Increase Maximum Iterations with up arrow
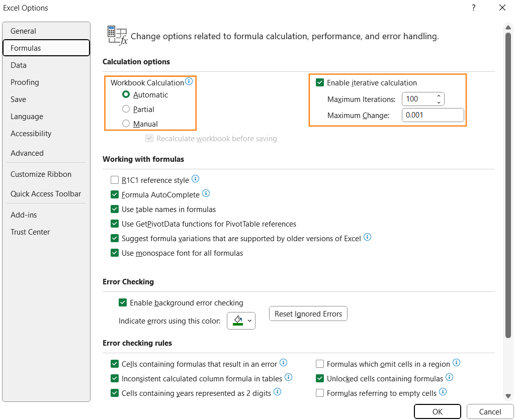 coord(439,96)
